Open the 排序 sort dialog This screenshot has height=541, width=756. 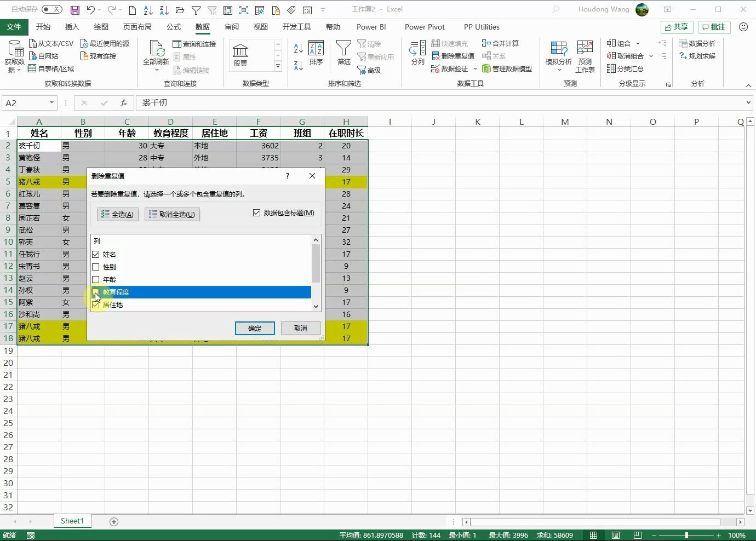tap(316, 53)
